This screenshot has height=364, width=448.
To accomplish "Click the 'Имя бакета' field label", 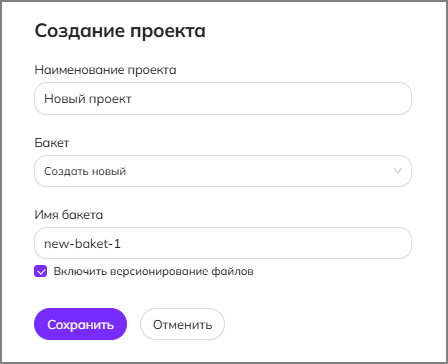I will pyautogui.click(x=69, y=215).
